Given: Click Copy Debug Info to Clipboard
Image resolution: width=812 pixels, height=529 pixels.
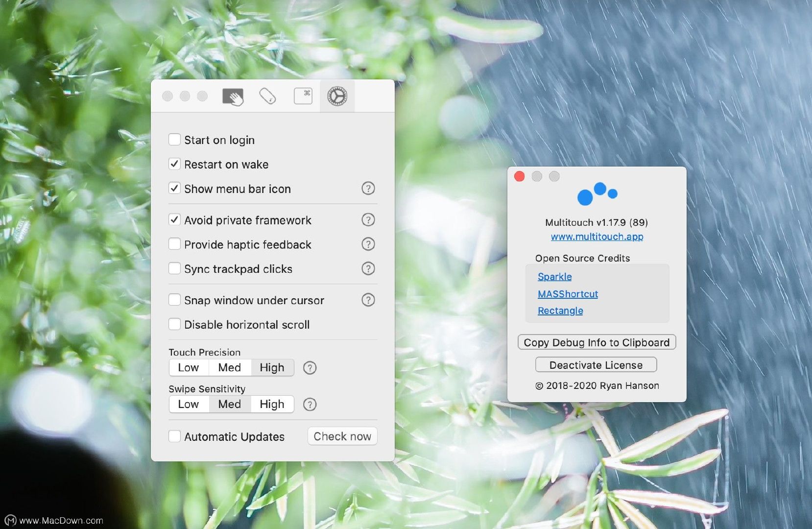Looking at the screenshot, I should (x=597, y=342).
